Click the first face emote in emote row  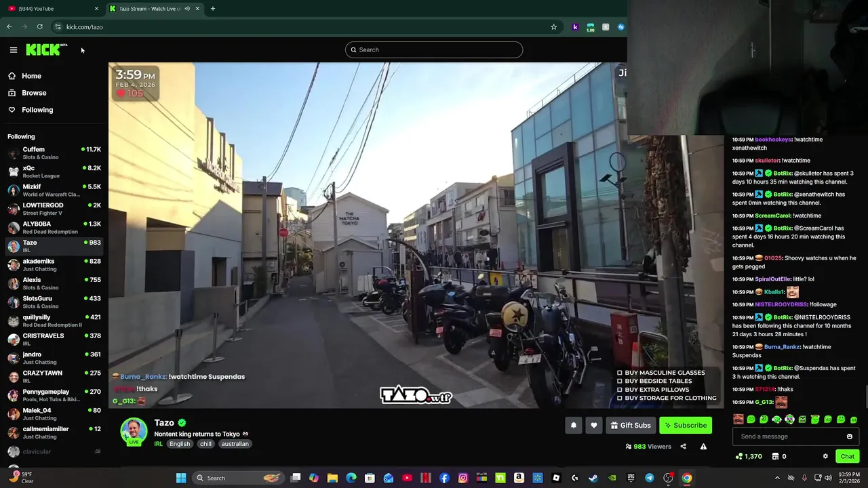click(x=738, y=420)
